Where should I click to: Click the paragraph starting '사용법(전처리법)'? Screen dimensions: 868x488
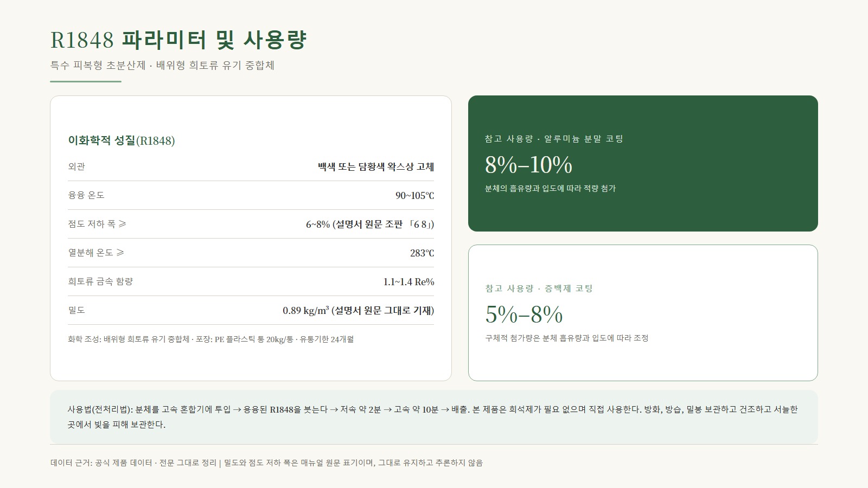(433, 417)
